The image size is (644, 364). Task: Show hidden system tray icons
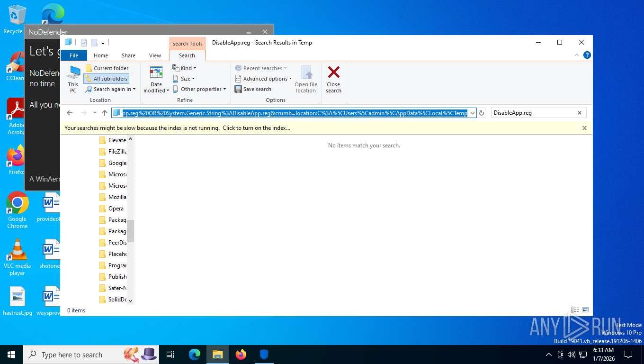[x=549, y=355]
